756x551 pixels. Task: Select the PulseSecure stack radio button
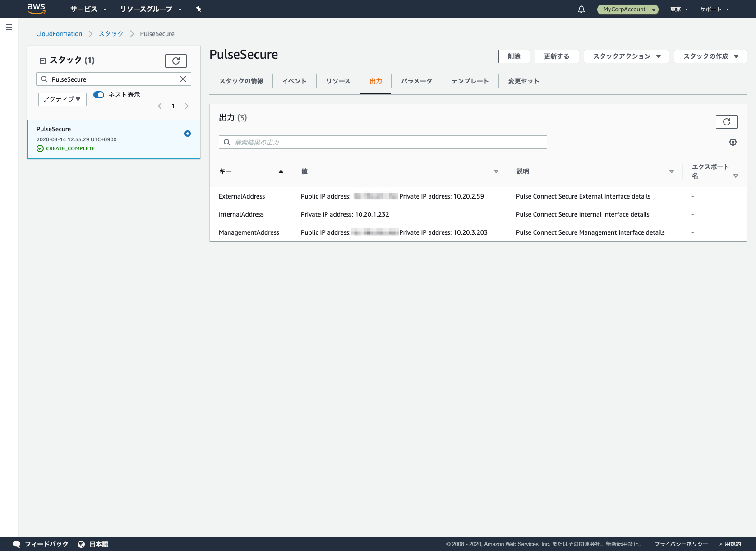pyautogui.click(x=188, y=134)
